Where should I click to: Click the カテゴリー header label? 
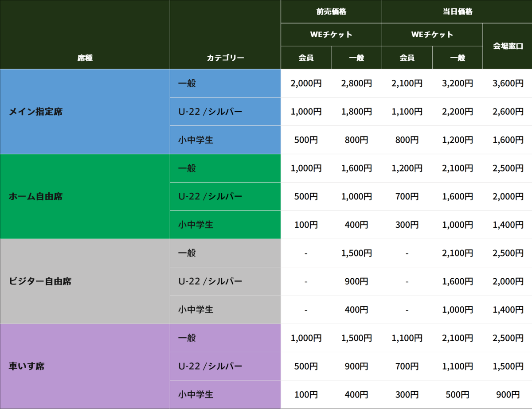coord(225,58)
